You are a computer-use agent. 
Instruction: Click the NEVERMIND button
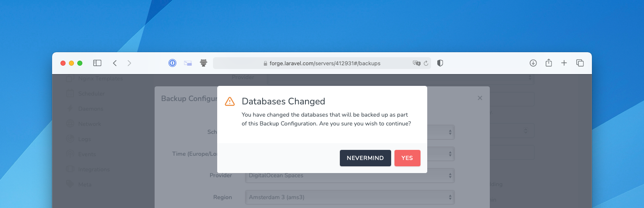pos(365,158)
